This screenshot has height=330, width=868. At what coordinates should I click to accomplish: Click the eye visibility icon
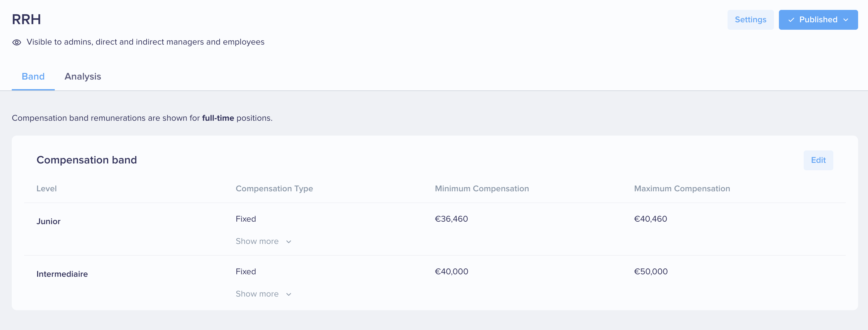tap(16, 42)
